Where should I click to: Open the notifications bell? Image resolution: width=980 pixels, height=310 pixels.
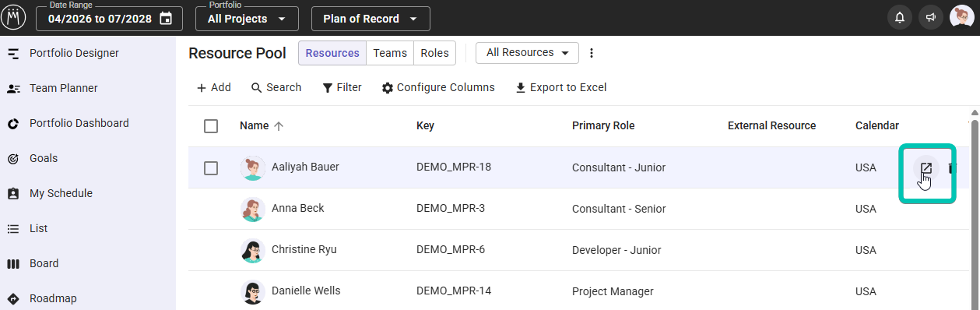pyautogui.click(x=900, y=18)
